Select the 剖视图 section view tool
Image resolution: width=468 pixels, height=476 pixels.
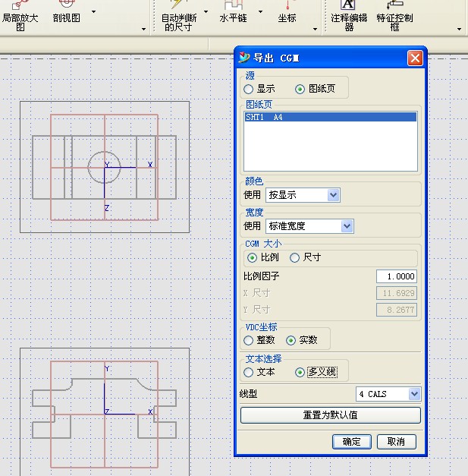pyautogui.click(x=67, y=13)
